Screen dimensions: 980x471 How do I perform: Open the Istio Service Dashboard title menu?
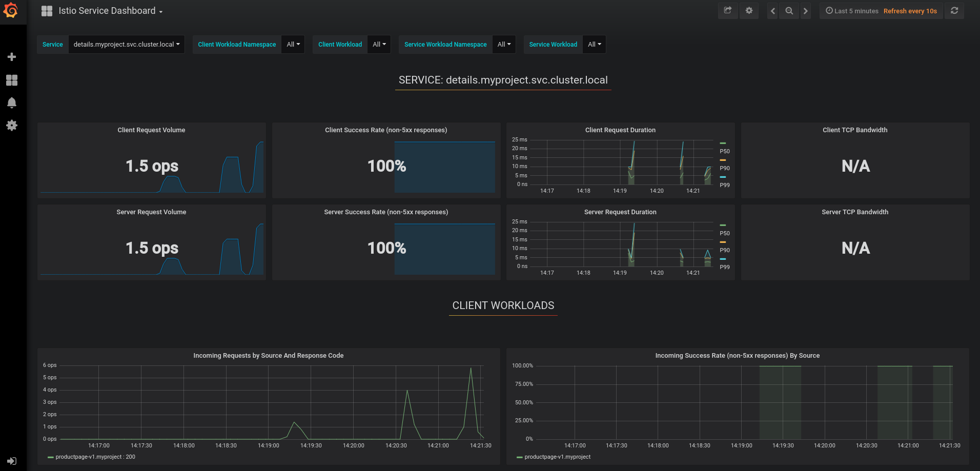110,11
